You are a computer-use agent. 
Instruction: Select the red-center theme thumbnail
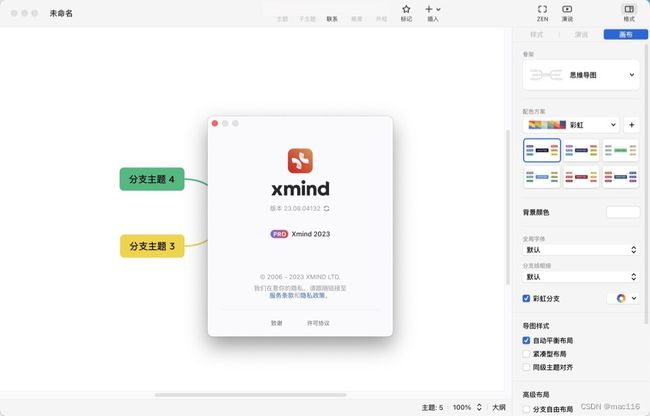[x=581, y=177]
